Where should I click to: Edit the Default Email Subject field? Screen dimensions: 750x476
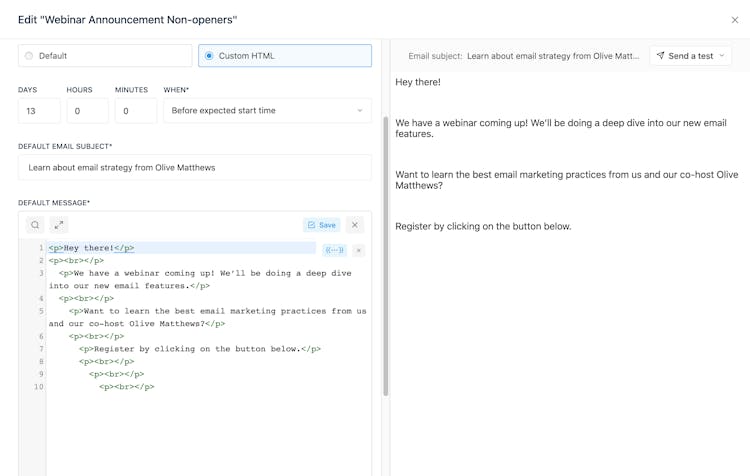tap(195, 167)
